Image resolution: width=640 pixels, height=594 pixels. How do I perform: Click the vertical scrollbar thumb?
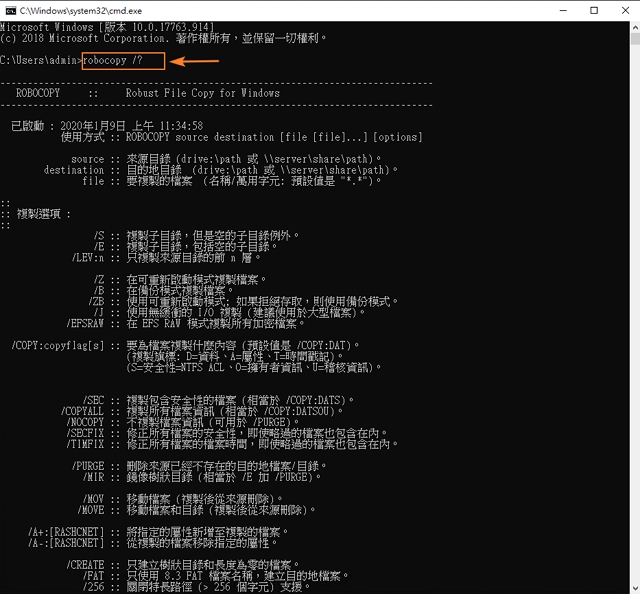(x=635, y=39)
